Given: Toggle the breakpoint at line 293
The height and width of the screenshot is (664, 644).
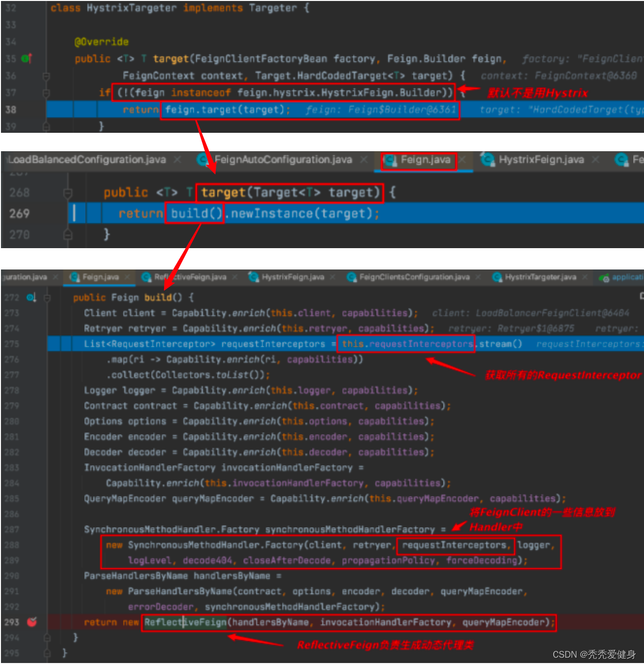Looking at the screenshot, I should pos(32,622).
